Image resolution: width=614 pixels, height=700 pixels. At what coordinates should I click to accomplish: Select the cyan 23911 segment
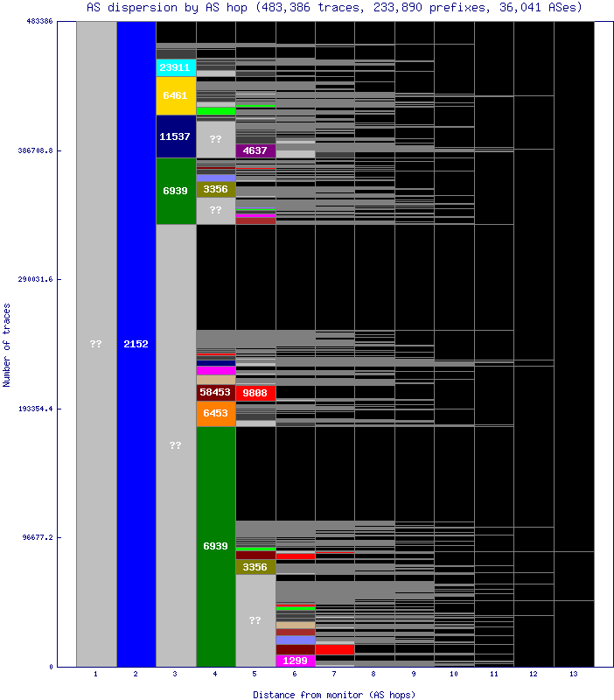point(176,67)
